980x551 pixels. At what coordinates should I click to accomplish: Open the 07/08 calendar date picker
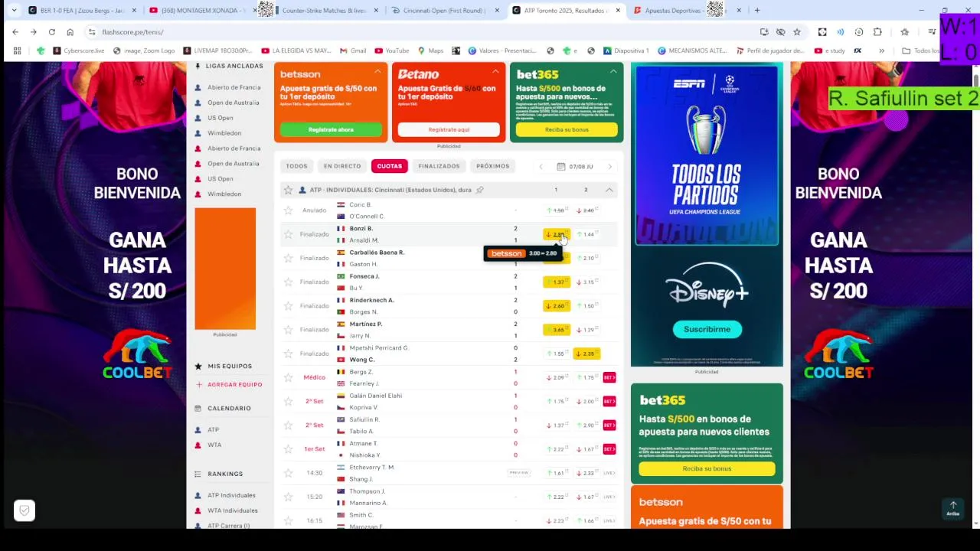[x=576, y=166]
